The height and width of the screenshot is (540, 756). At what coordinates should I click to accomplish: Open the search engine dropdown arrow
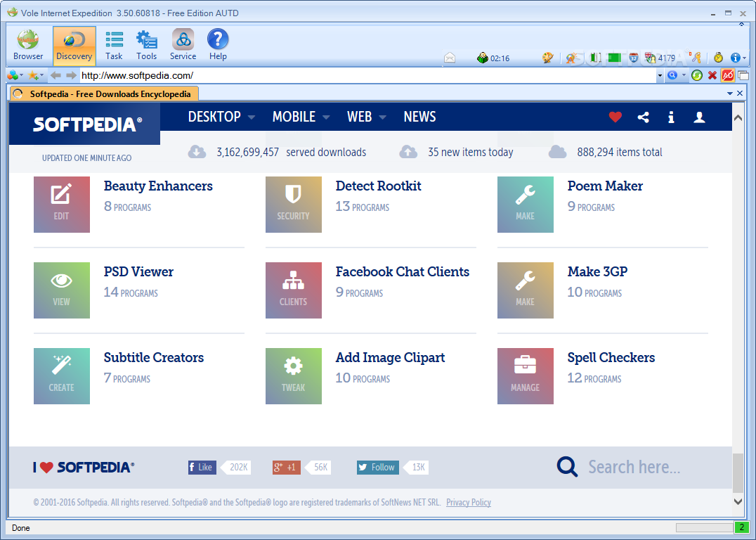click(684, 76)
